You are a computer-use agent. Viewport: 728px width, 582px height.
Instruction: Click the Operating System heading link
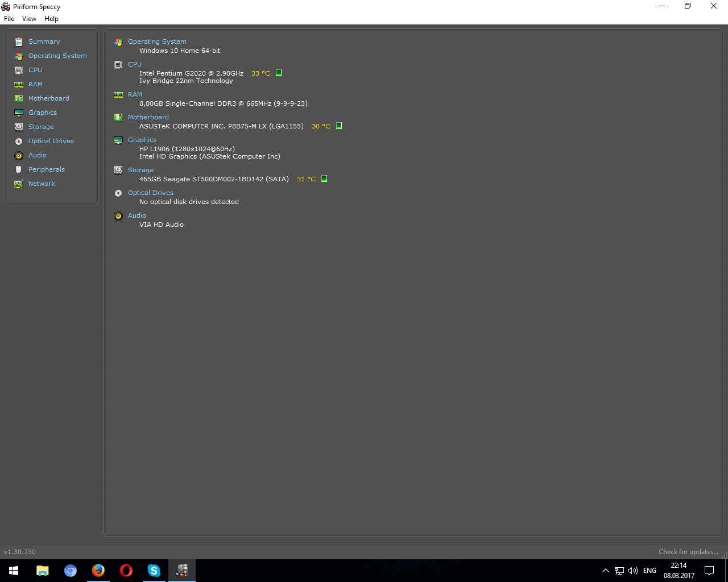coord(157,41)
